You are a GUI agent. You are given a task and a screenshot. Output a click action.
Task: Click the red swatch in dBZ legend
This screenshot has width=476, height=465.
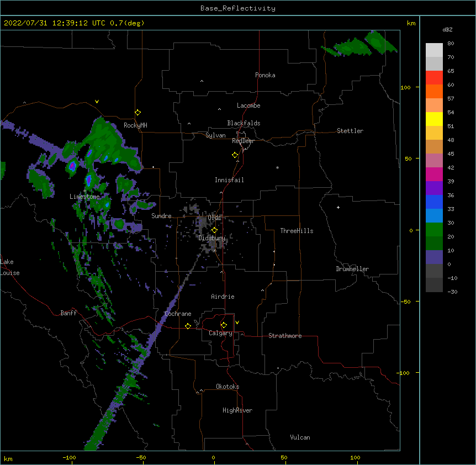click(434, 78)
